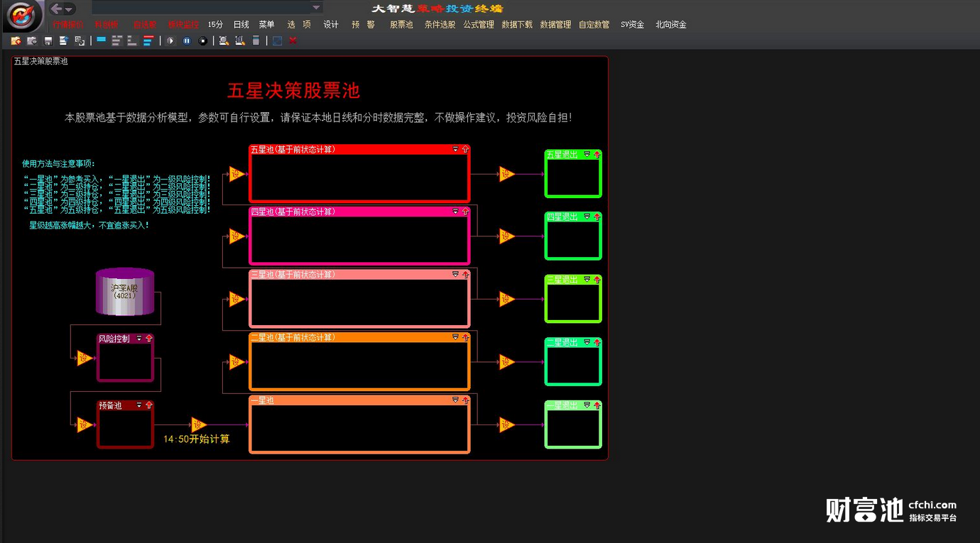
Task: Open the 行情报价 menu item
Action: (68, 25)
